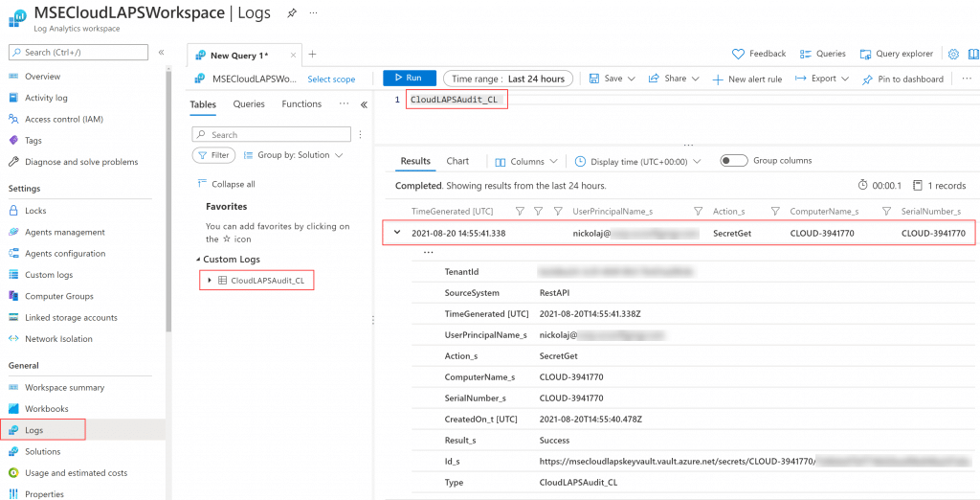This screenshot has height=500, width=980.
Task: Switch to the Tables tab
Action: 203,104
